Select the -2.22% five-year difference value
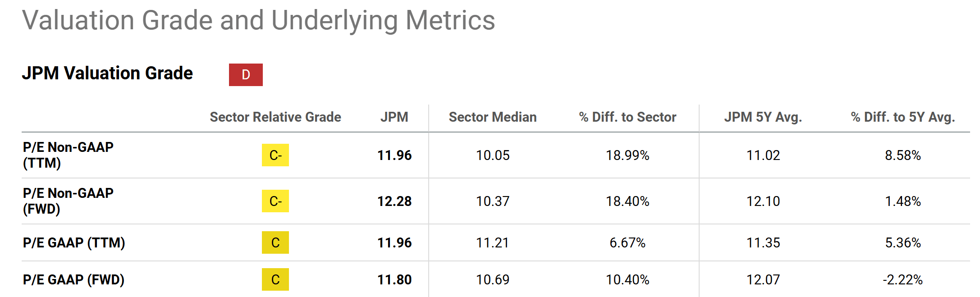The width and height of the screenshot is (980, 297). (x=903, y=279)
